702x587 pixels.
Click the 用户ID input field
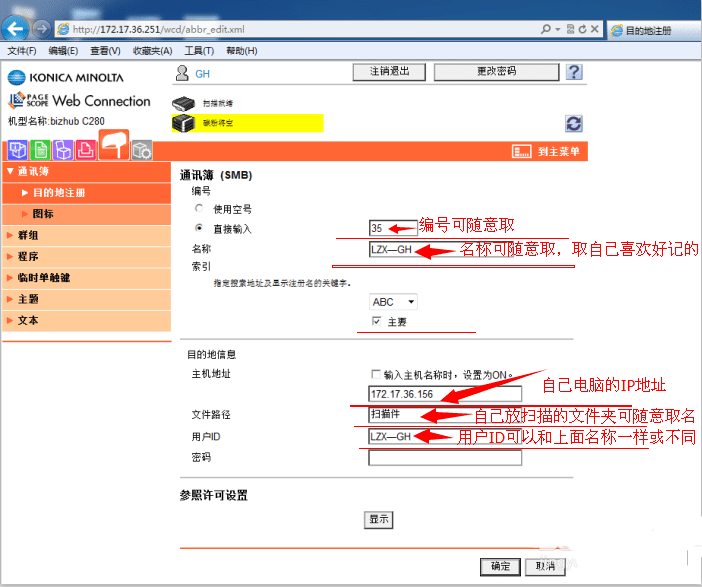click(x=445, y=436)
